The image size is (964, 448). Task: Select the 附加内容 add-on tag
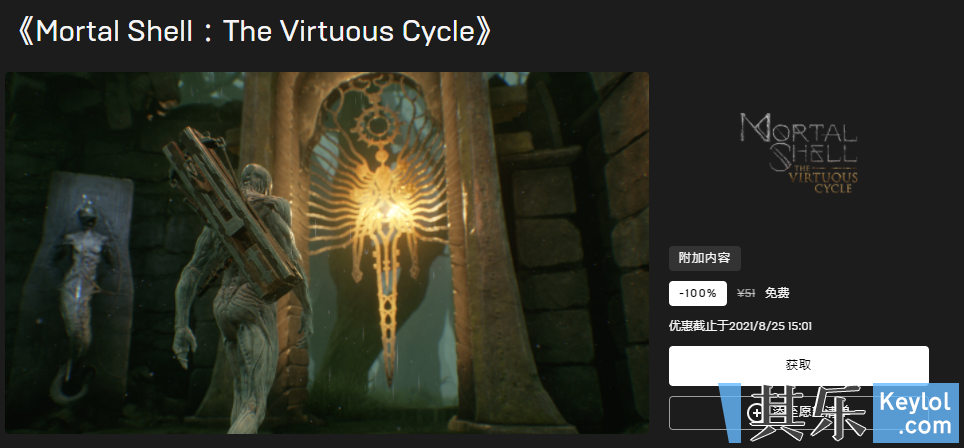[x=705, y=259]
